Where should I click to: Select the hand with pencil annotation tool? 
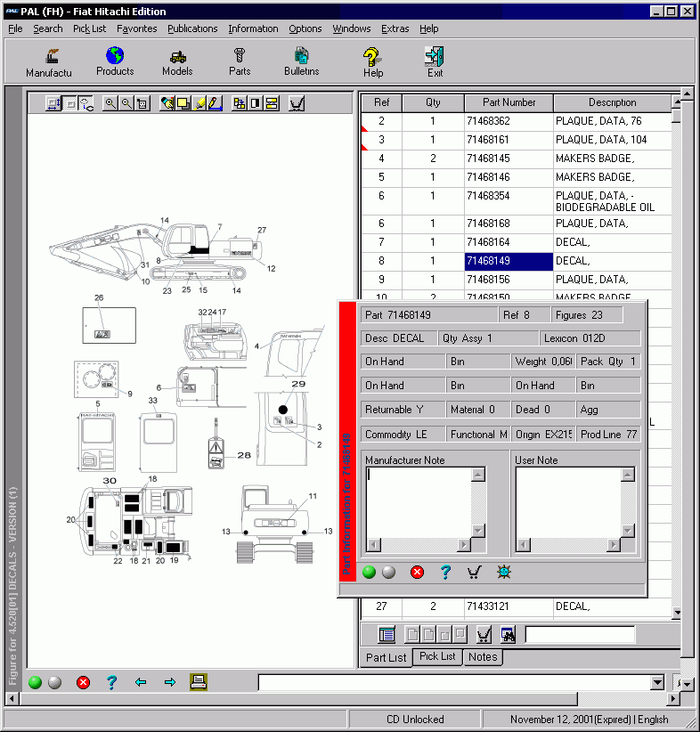coord(167,103)
